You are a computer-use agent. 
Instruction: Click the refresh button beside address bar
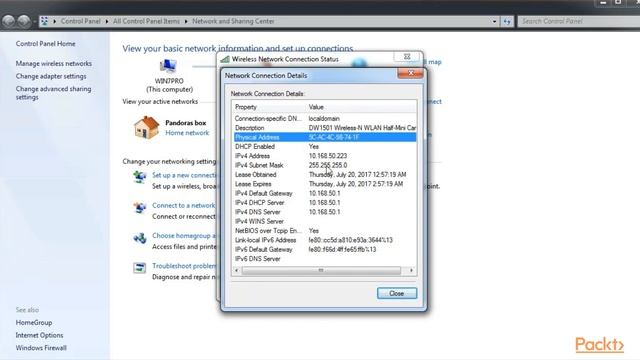(x=507, y=21)
